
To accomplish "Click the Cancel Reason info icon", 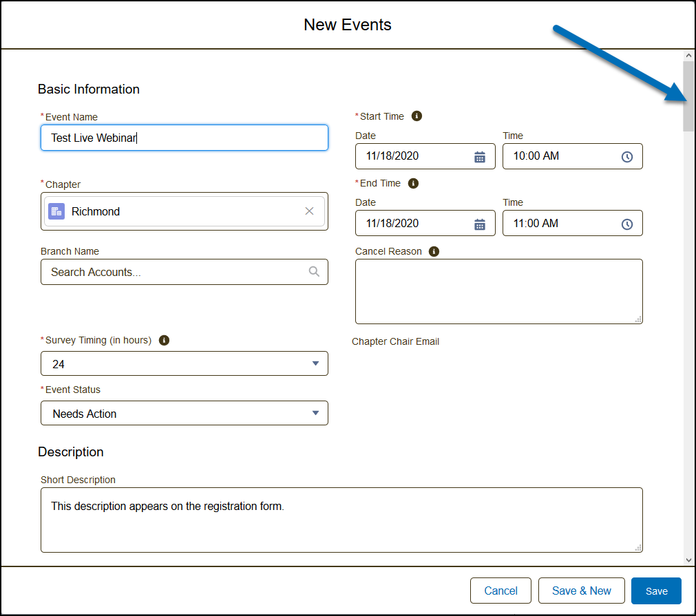I will click(x=434, y=252).
